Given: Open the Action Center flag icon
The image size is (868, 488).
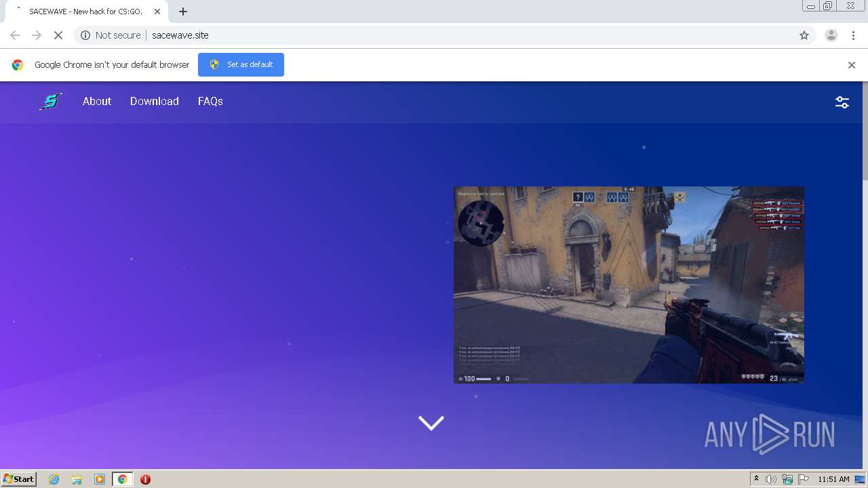Looking at the screenshot, I should coord(804,479).
